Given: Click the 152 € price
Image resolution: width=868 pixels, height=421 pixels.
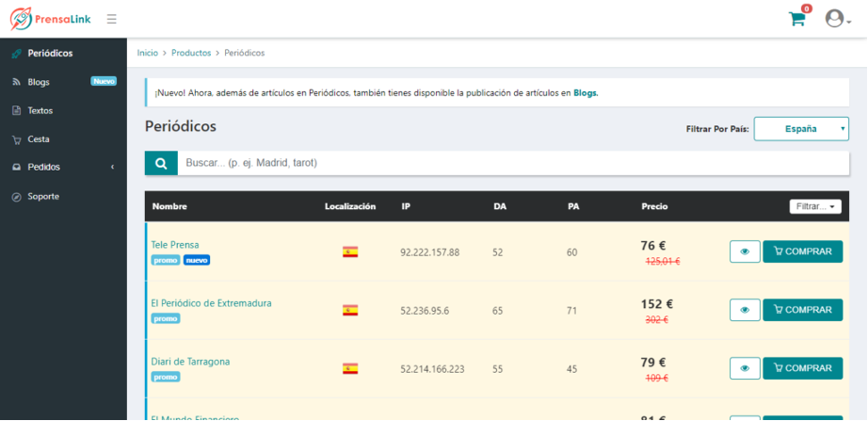Looking at the screenshot, I should point(657,304).
